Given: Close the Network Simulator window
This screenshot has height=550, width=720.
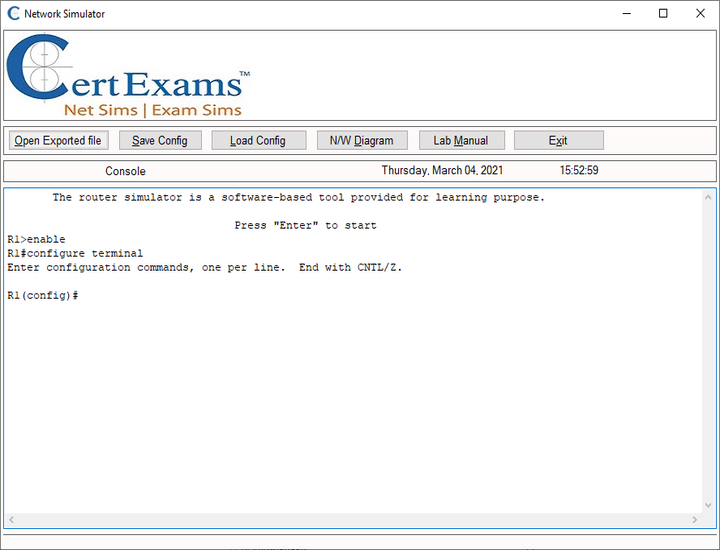Looking at the screenshot, I should pos(700,14).
